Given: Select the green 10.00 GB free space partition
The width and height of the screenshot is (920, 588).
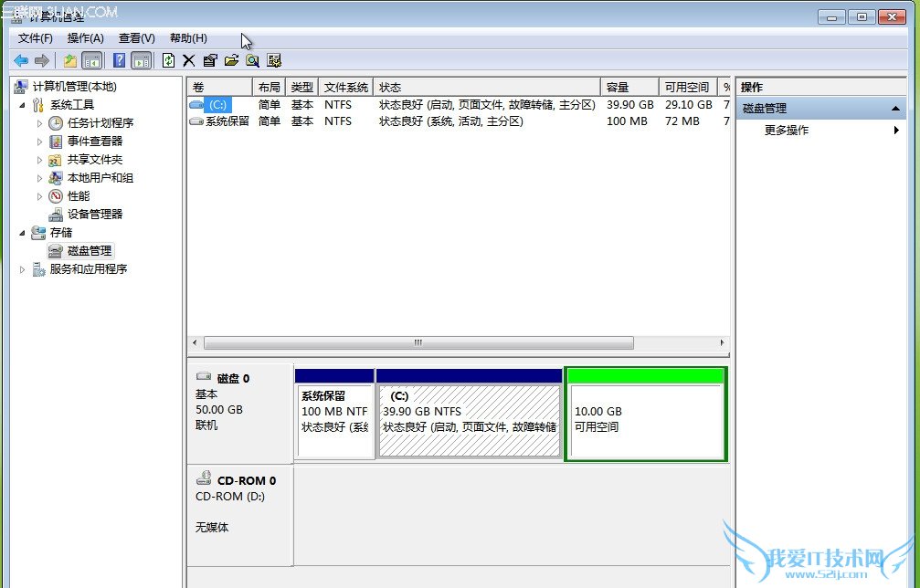Looking at the screenshot, I should (x=646, y=418).
